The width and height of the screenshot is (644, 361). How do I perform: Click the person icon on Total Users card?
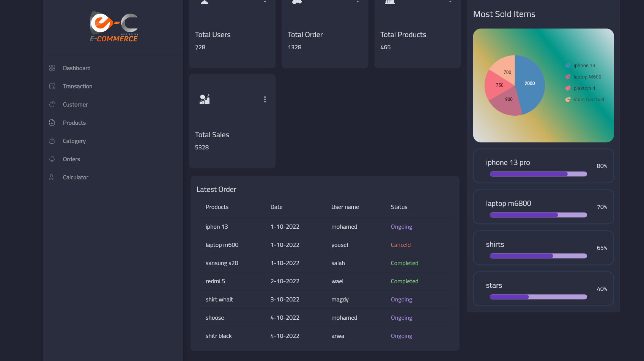pos(204,2)
